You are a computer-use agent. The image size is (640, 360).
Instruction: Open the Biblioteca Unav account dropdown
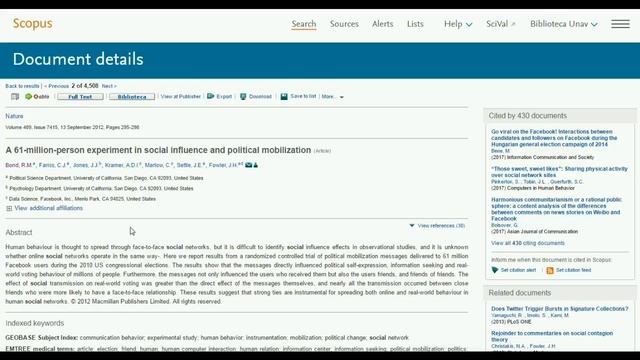[564, 24]
